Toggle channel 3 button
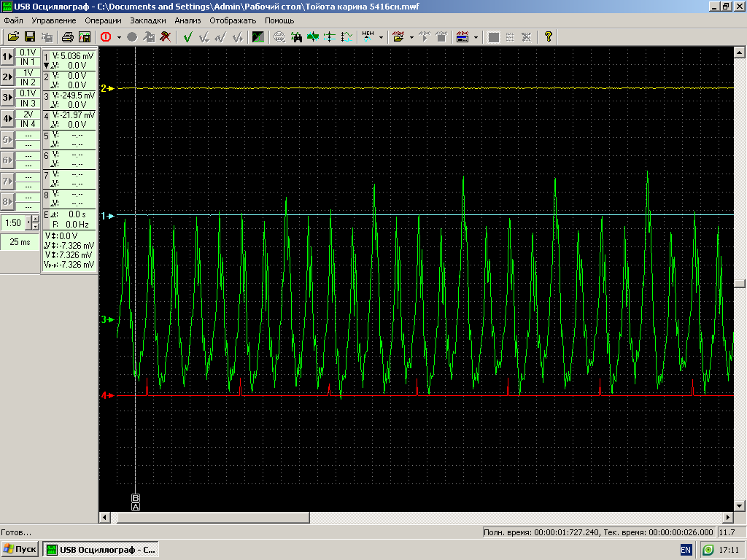The height and width of the screenshot is (560, 747). 7,98
